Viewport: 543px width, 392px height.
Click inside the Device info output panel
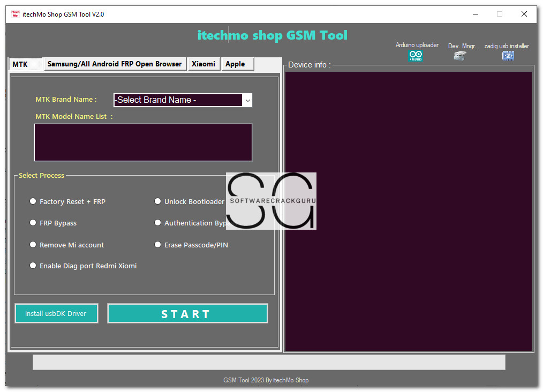point(408,211)
